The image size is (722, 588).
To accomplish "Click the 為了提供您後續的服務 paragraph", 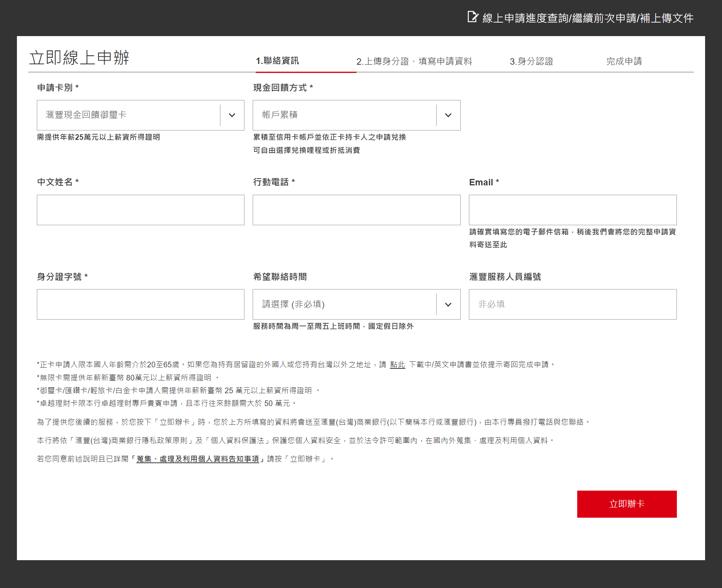I will (314, 422).
